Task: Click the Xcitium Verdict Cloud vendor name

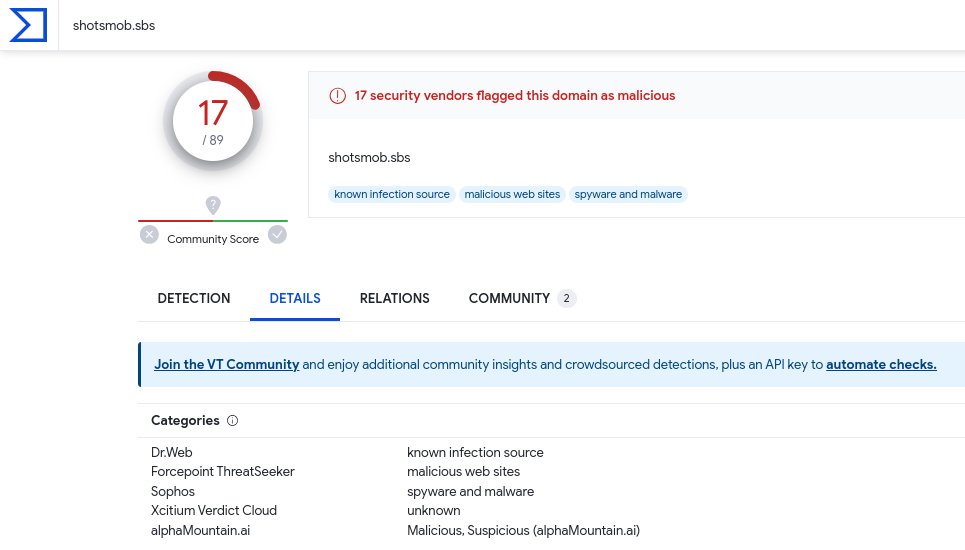Action: point(214,511)
